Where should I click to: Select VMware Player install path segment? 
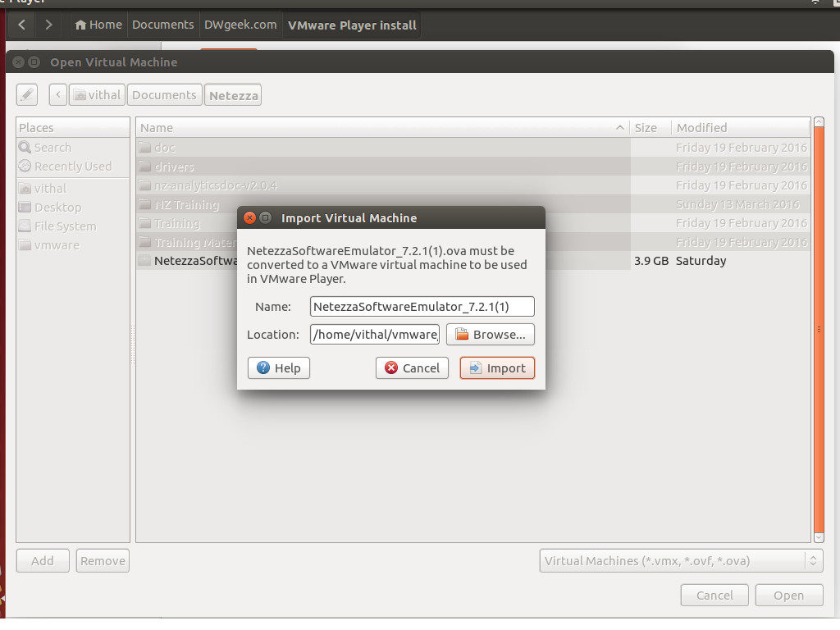coord(351,25)
